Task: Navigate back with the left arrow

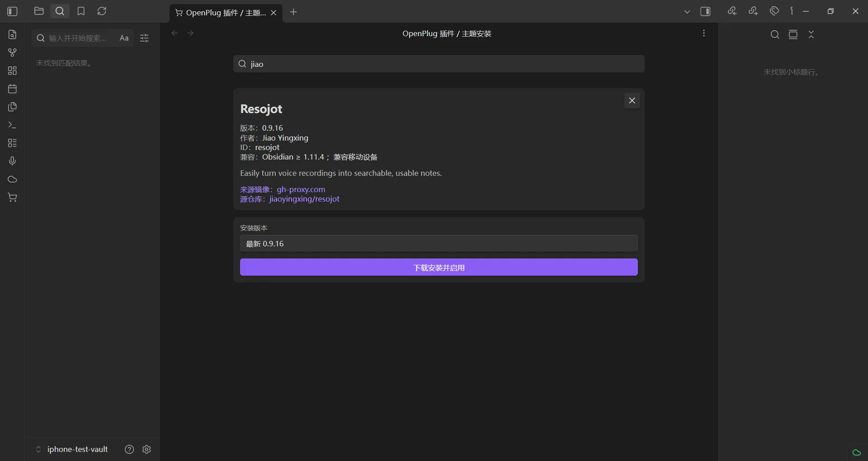Action: [175, 33]
